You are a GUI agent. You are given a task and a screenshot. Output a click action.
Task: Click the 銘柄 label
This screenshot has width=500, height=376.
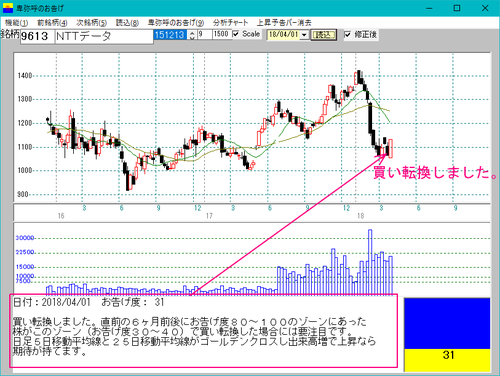(x=10, y=34)
